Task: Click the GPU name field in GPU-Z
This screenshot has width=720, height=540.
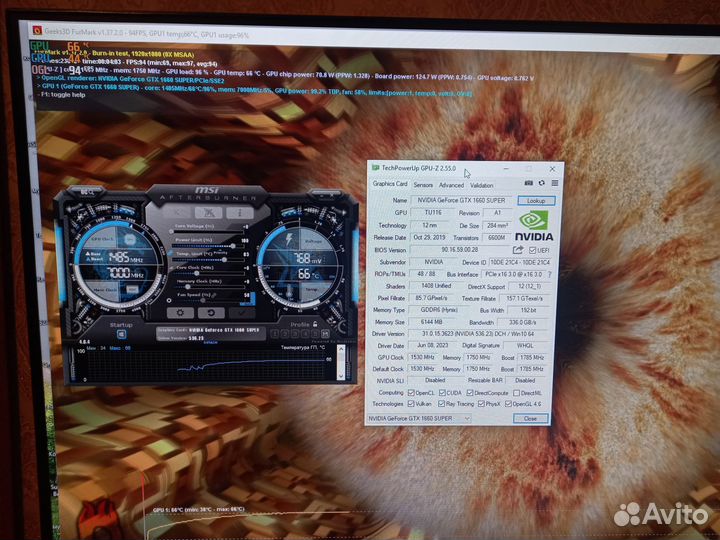Action: coord(461,200)
